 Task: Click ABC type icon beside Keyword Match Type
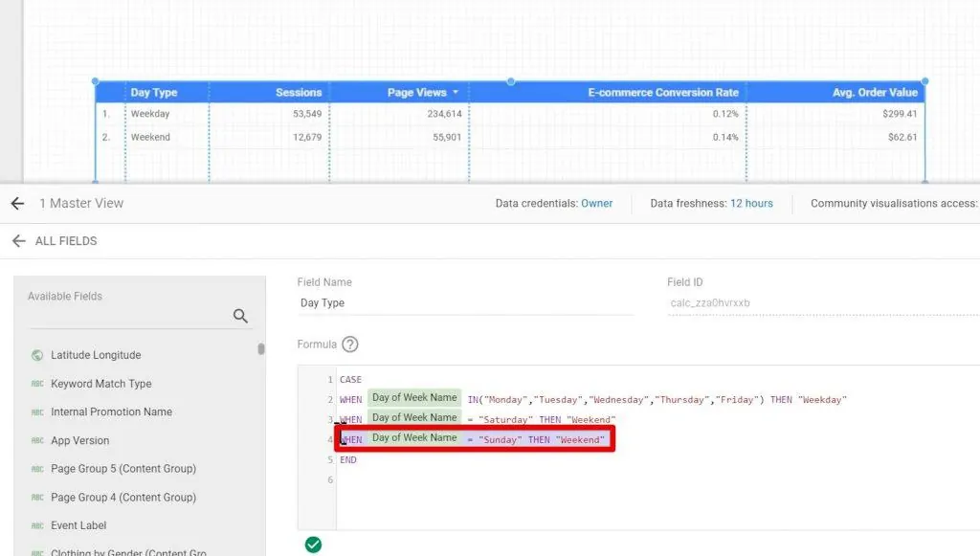tap(37, 384)
